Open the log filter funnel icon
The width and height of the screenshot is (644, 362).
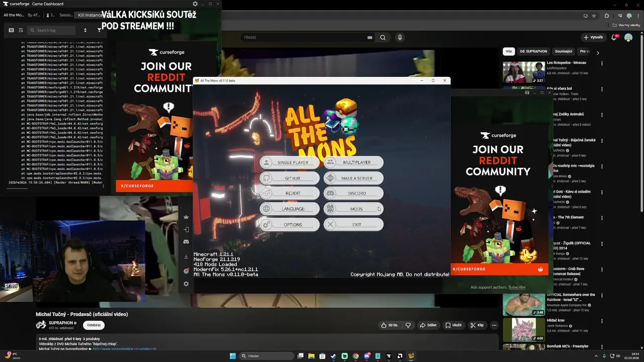pos(99,30)
